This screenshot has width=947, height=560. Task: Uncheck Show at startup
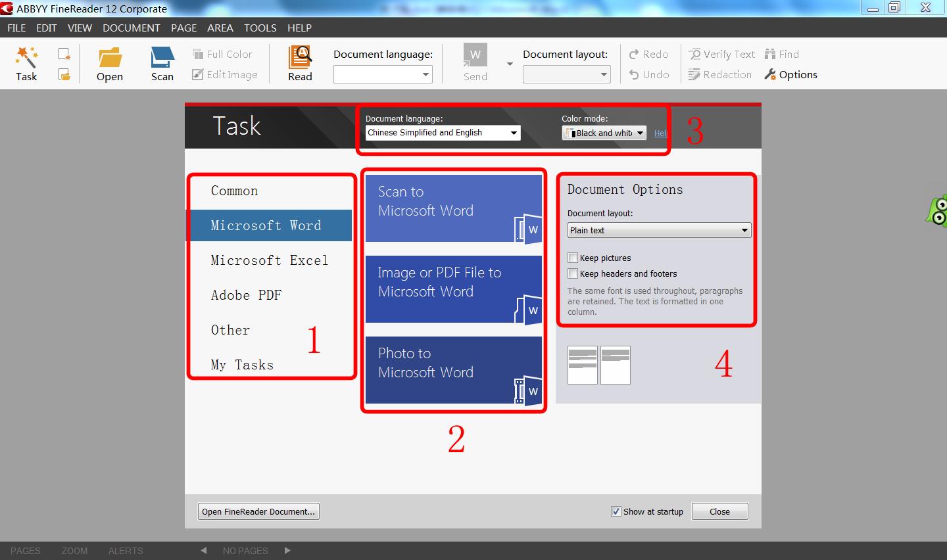[616, 511]
